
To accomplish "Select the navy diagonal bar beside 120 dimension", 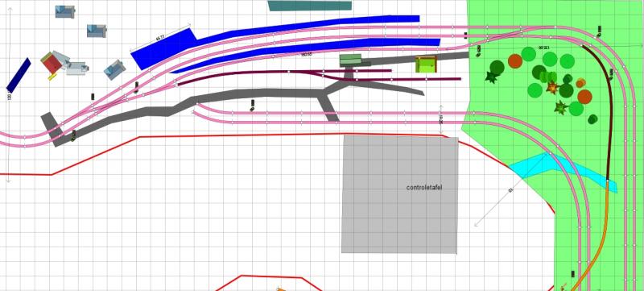I will click(x=19, y=75).
